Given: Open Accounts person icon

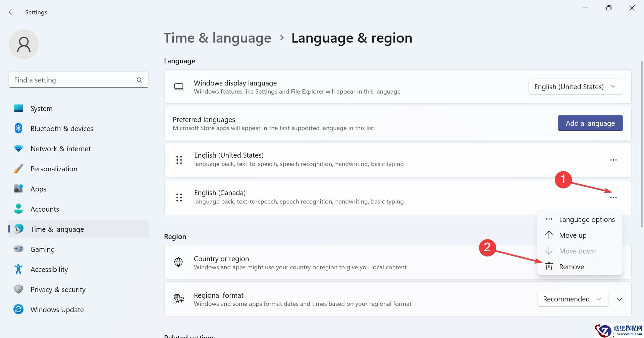Looking at the screenshot, I should (18, 209).
